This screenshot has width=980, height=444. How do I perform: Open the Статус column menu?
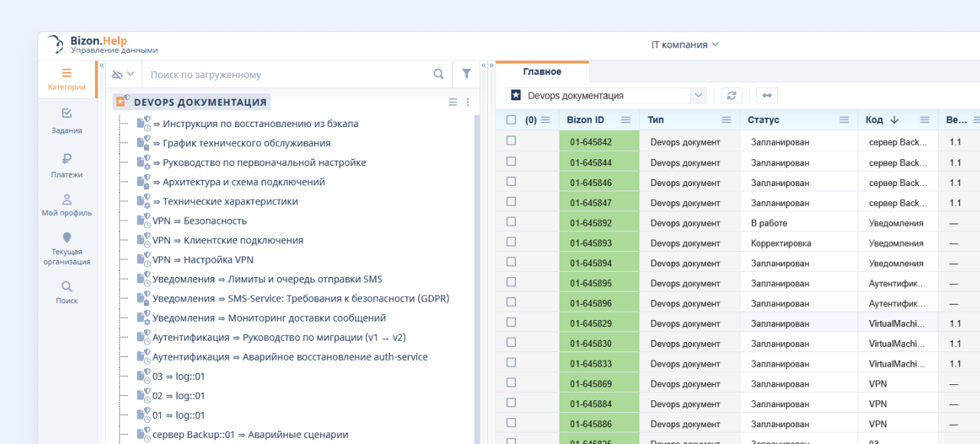pyautogui.click(x=844, y=119)
